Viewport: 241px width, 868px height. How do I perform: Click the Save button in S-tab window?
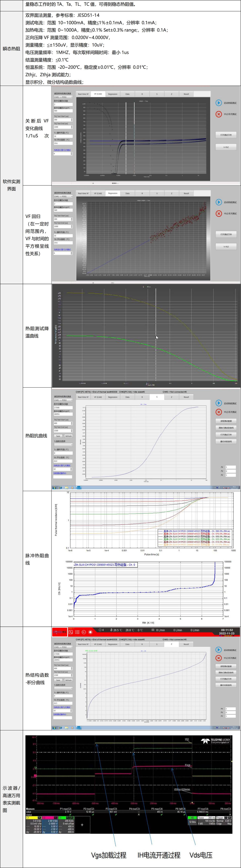(x=58, y=436)
